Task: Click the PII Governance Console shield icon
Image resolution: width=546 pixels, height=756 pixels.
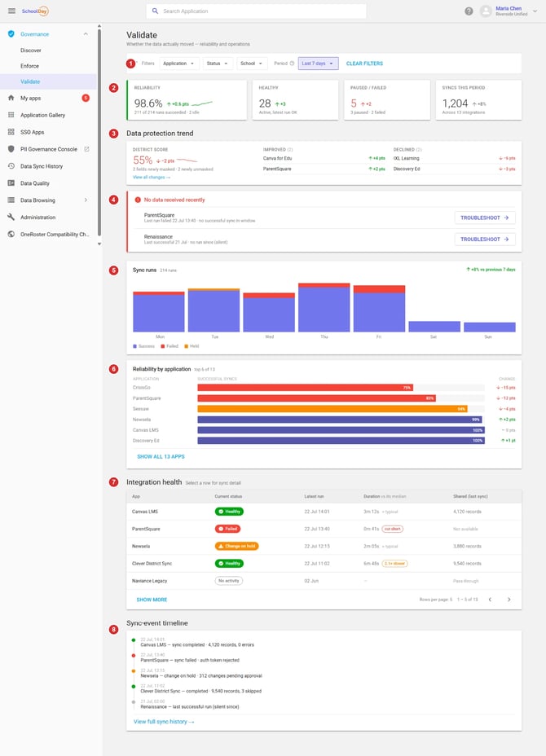Action: coord(11,149)
